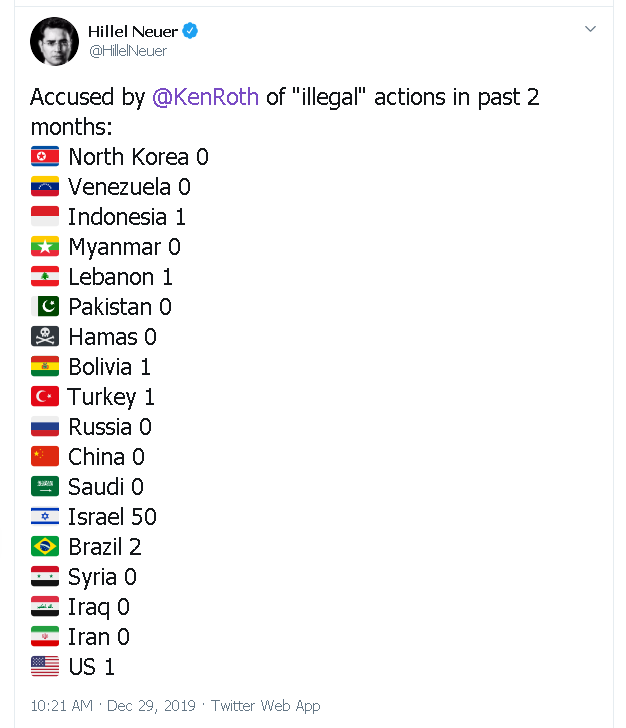Click the Saudi flag emoji
Image resolution: width=626 pixels, height=728 pixels.
(45, 487)
